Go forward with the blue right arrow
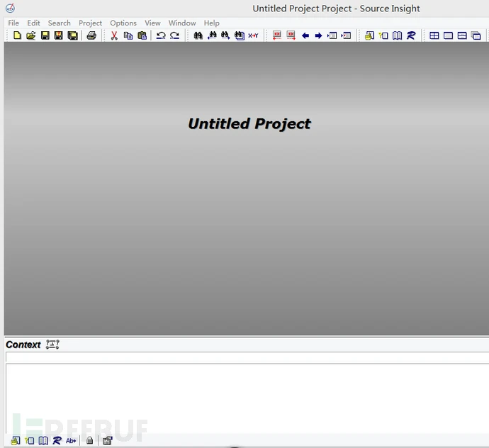Screen dimensions: 489x448 (318, 36)
